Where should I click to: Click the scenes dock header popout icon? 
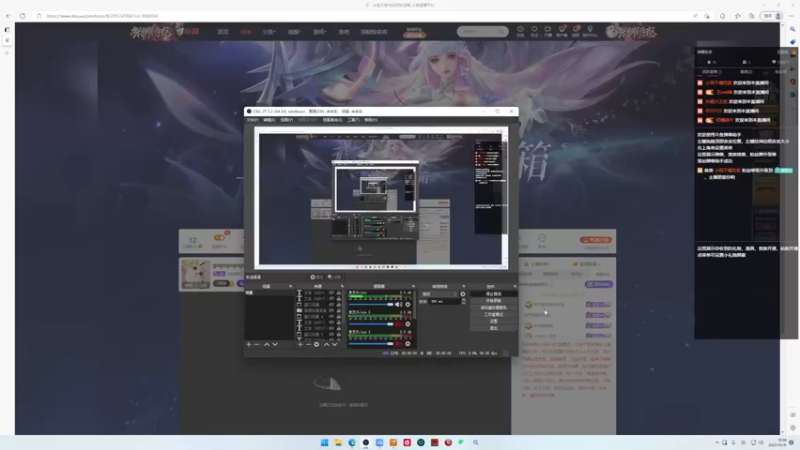(290, 286)
